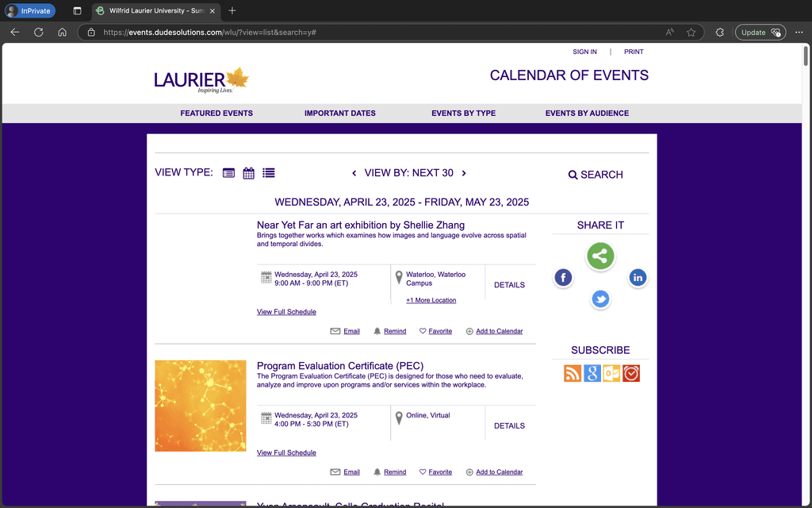Add Program Evaluation Certificate to calendar
The image size is (812, 508).
click(494, 472)
